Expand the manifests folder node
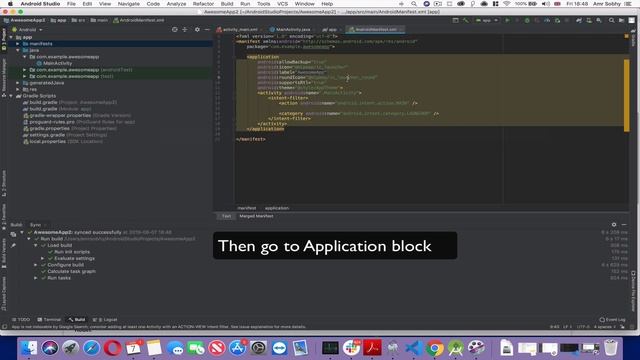The image size is (640, 360). point(18,44)
